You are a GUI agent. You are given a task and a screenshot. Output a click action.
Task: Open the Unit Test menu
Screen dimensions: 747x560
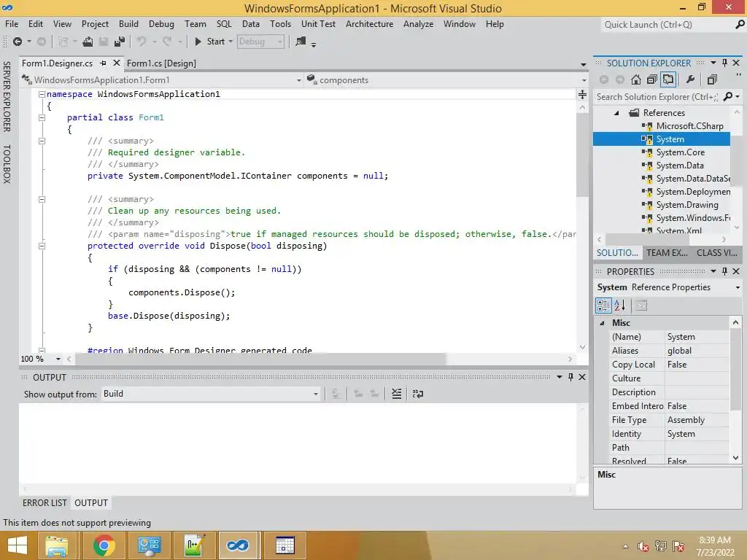(318, 24)
